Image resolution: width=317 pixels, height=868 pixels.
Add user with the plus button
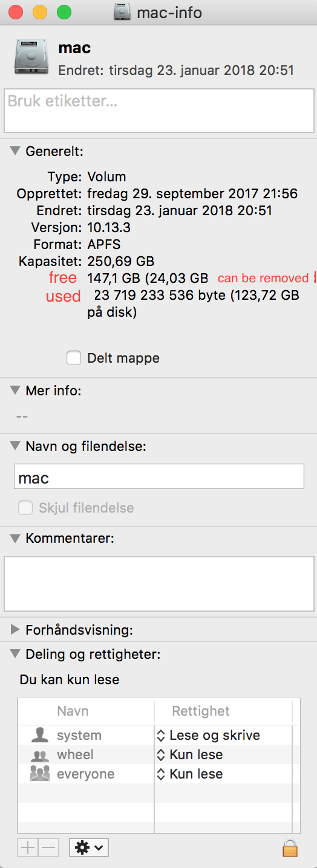pos(28,847)
